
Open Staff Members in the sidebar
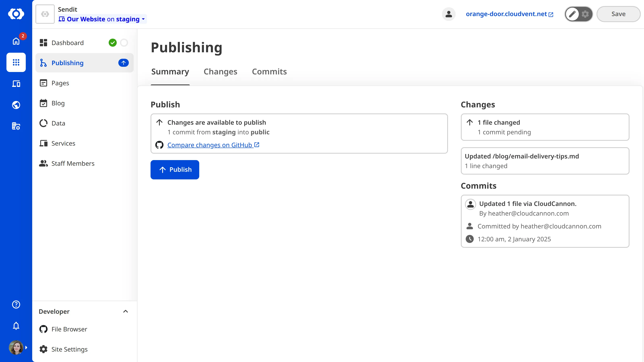point(85,163)
